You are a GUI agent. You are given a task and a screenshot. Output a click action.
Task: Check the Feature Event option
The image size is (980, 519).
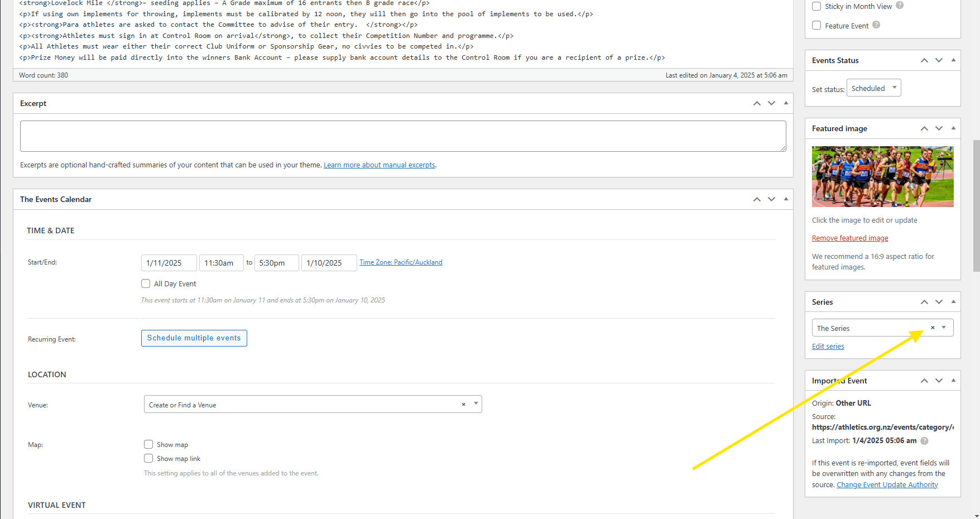point(816,25)
